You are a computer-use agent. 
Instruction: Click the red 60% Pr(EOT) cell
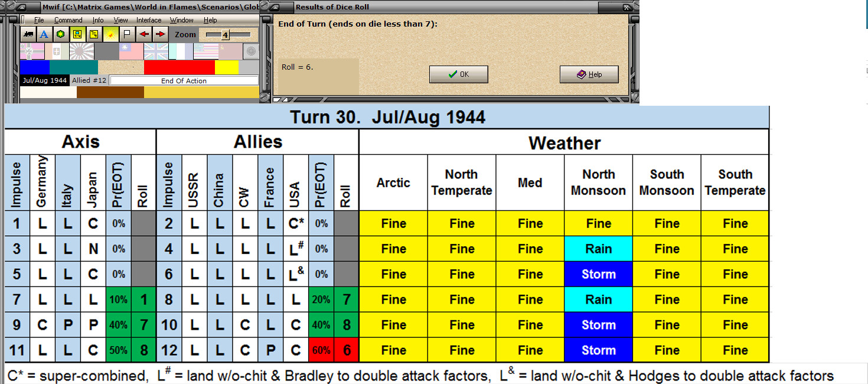point(321,350)
